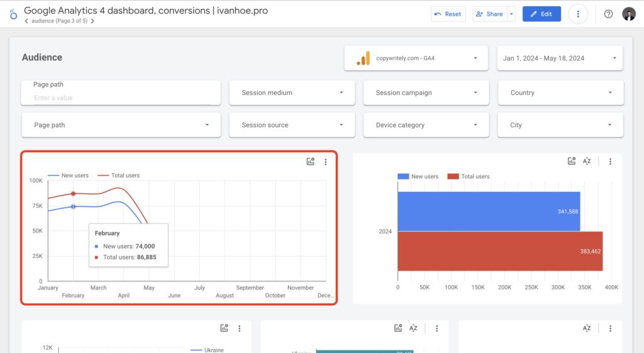
Task: Open the three-dot more options menu in header
Action: 578,14
